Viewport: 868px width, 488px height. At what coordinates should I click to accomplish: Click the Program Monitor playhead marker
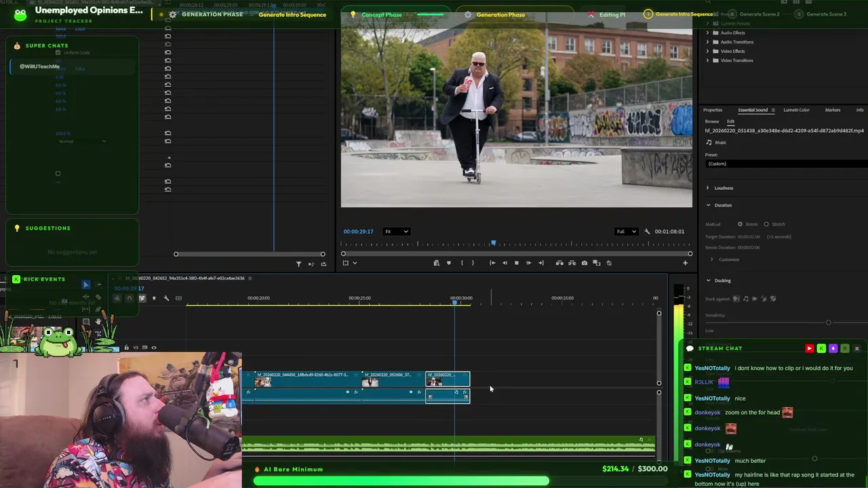[x=493, y=243]
